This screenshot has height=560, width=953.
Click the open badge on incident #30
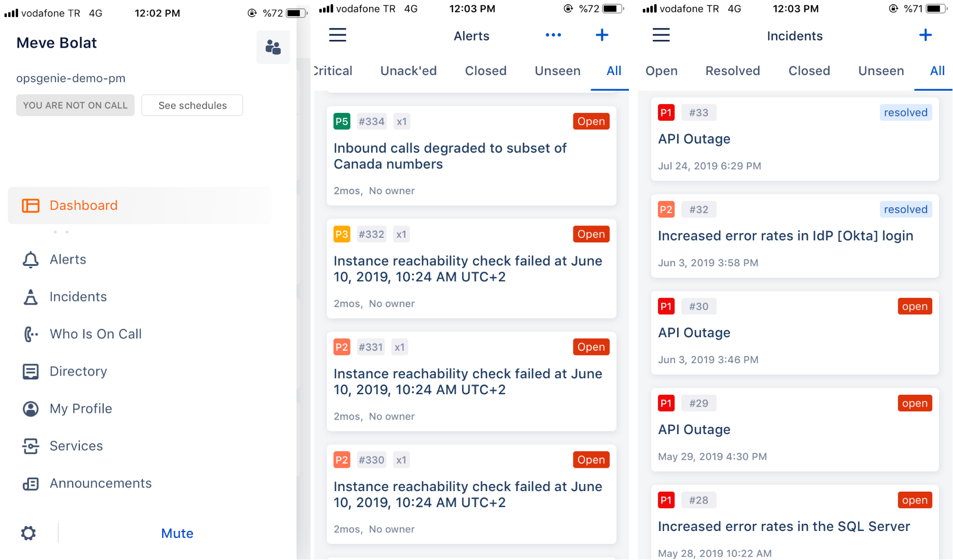[x=915, y=306]
